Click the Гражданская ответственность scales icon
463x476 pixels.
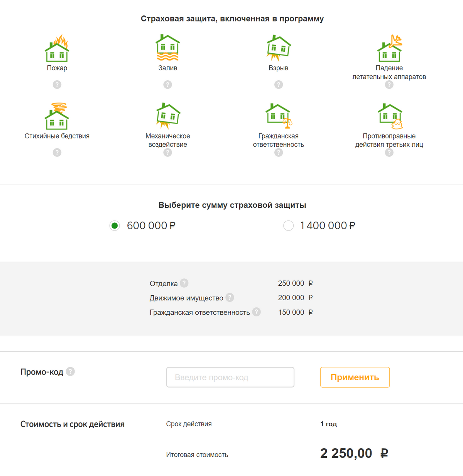click(x=278, y=116)
